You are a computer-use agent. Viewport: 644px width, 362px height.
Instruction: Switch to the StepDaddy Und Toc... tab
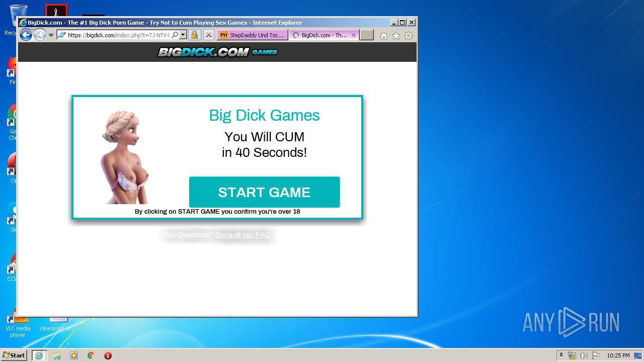tap(253, 35)
